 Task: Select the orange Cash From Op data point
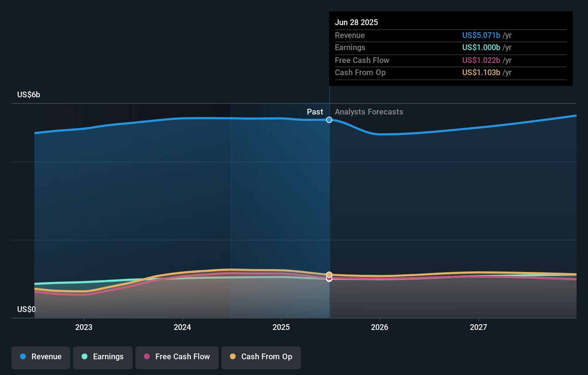pos(329,274)
